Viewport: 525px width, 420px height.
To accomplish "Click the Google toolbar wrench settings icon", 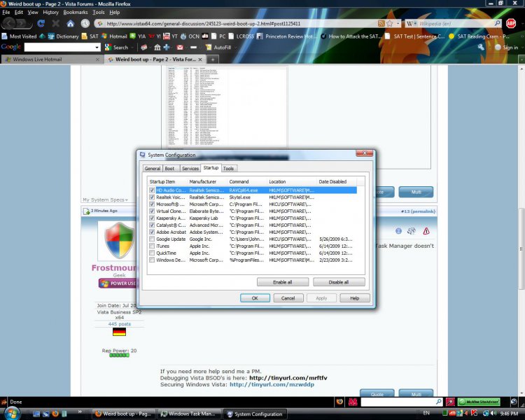I will [x=481, y=47].
